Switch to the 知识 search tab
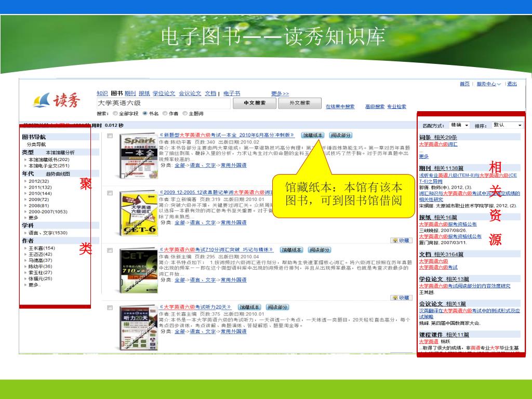 (102, 94)
